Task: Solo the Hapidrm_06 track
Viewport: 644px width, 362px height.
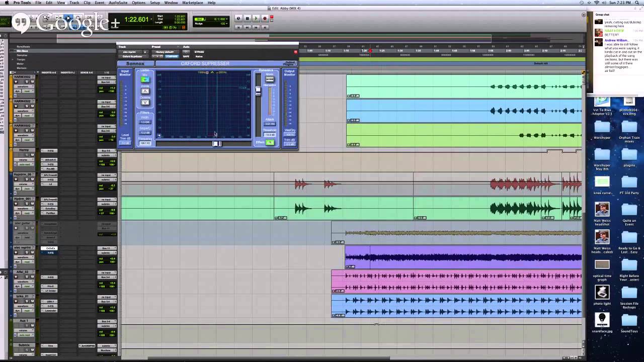Action: click(27, 179)
